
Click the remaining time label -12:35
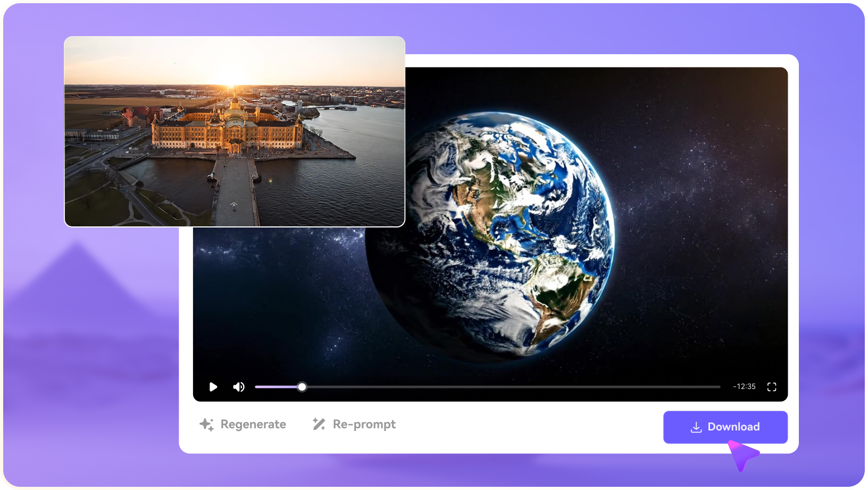point(745,387)
